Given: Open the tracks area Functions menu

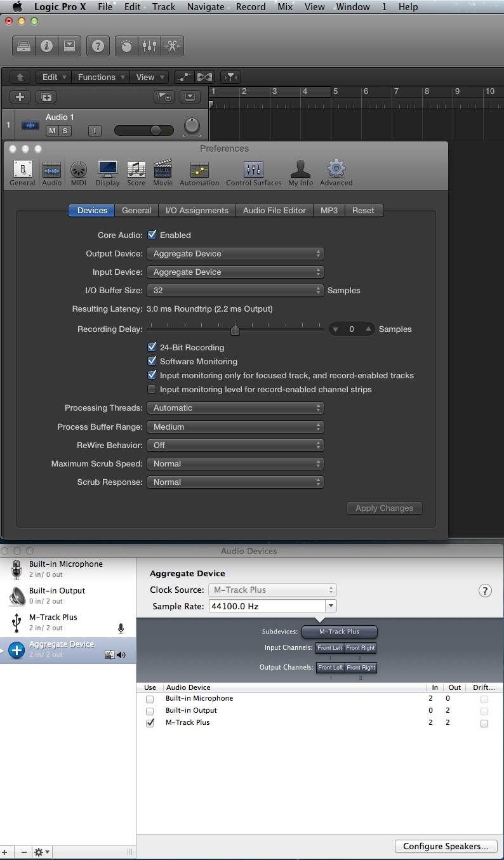Looking at the screenshot, I should (100, 77).
